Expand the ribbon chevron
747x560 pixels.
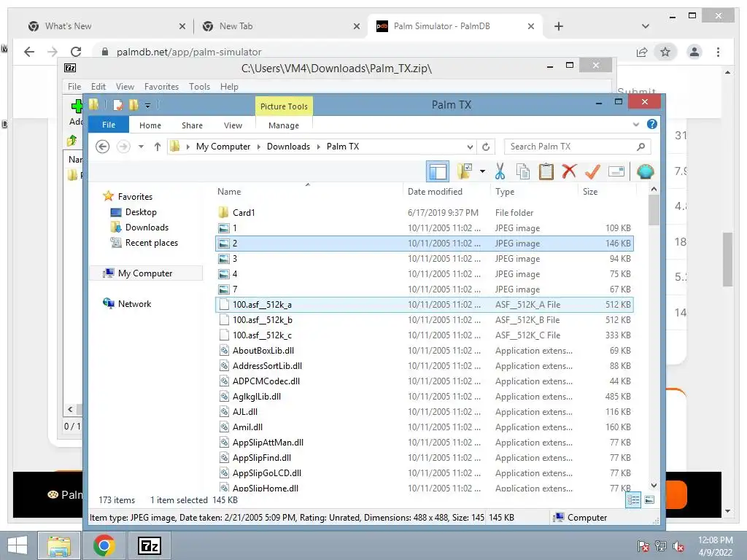636,124
